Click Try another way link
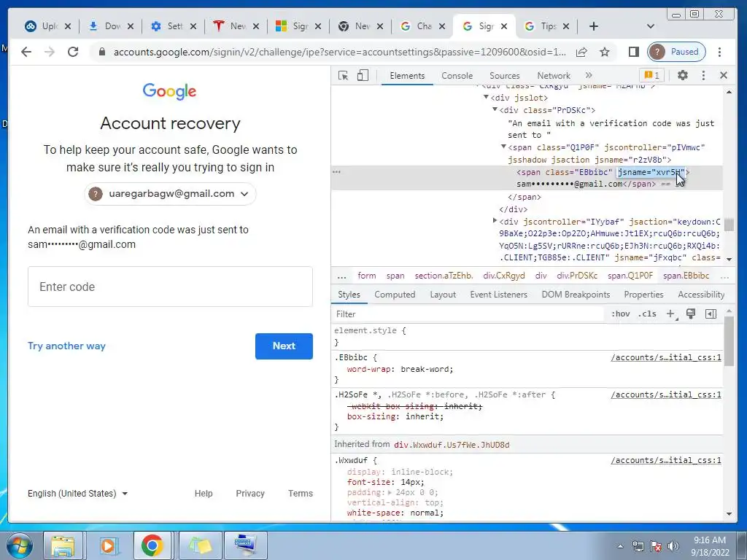Screen dimensions: 747x560 point(66,346)
